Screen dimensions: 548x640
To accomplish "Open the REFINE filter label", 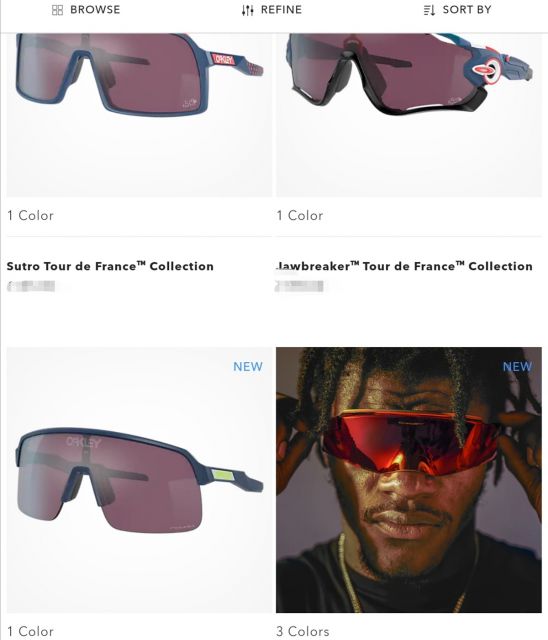I will coord(281,10).
